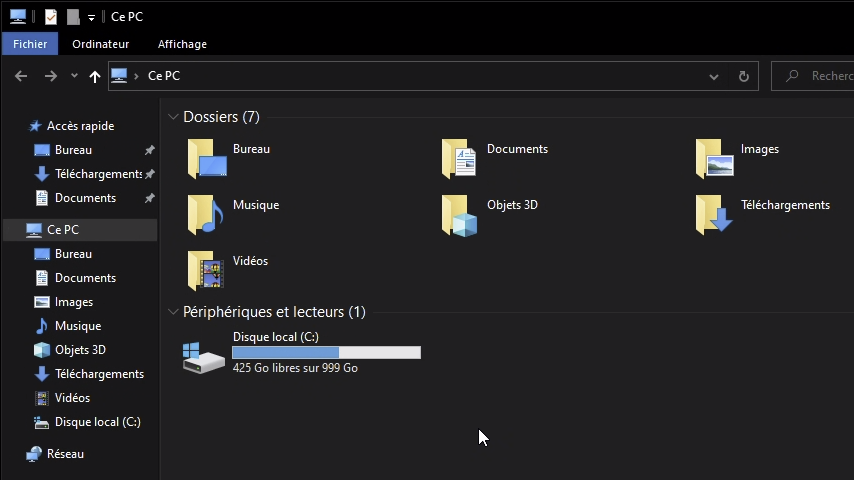Collapse the Dossiers (7) group chevron
The image size is (854, 480).
173,117
